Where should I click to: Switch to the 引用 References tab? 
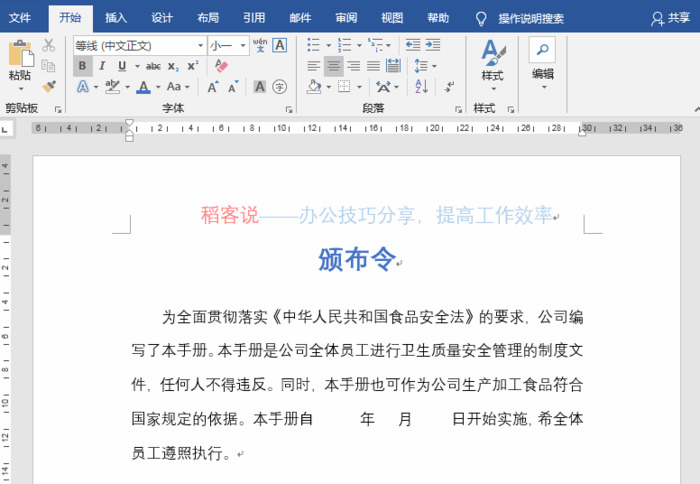pyautogui.click(x=254, y=18)
